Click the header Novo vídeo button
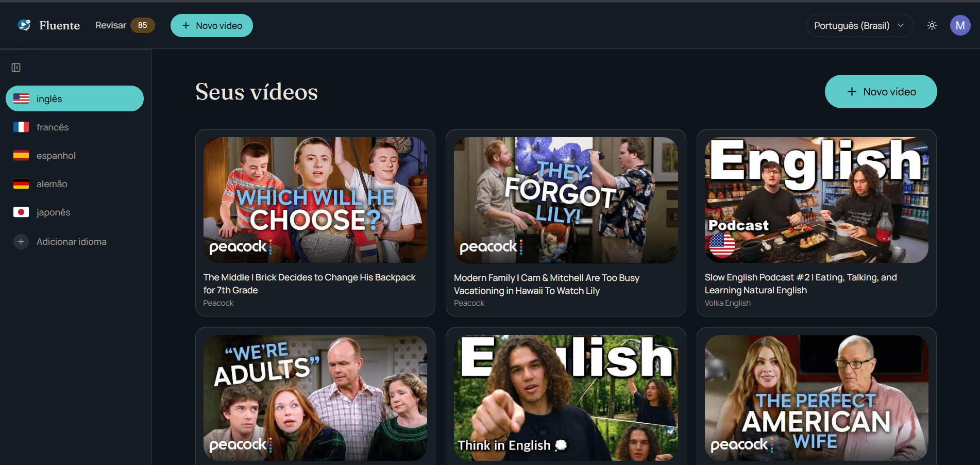This screenshot has height=465, width=980. click(x=212, y=25)
